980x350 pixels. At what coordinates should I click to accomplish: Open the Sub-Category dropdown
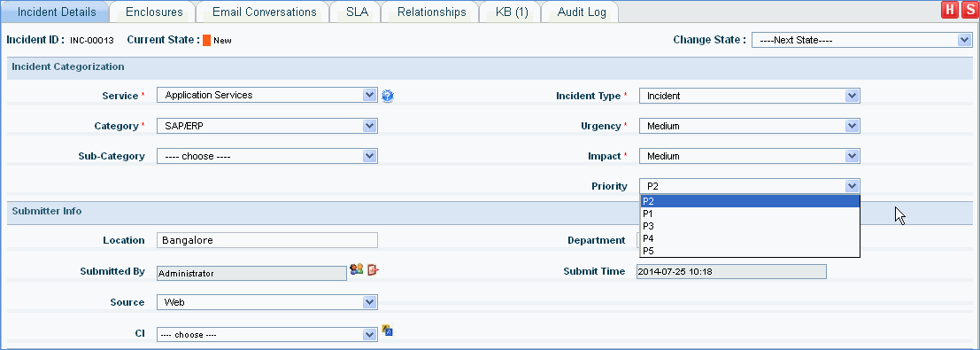266,156
